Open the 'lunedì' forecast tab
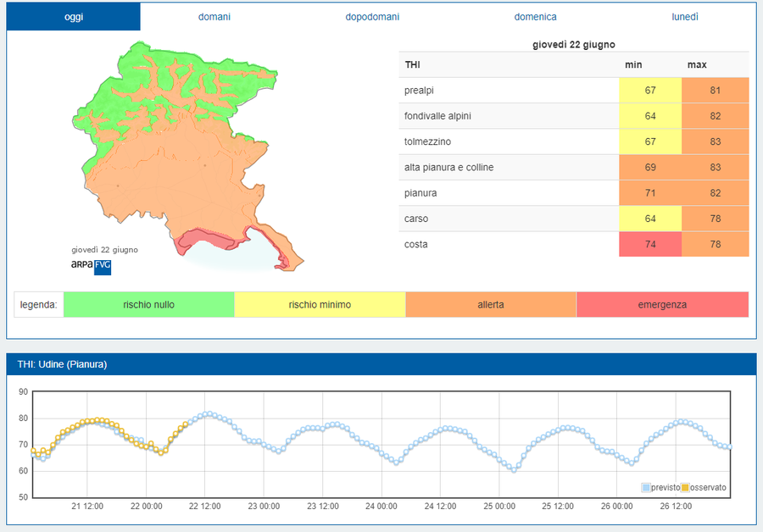This screenshot has height=532, width=763. click(685, 17)
